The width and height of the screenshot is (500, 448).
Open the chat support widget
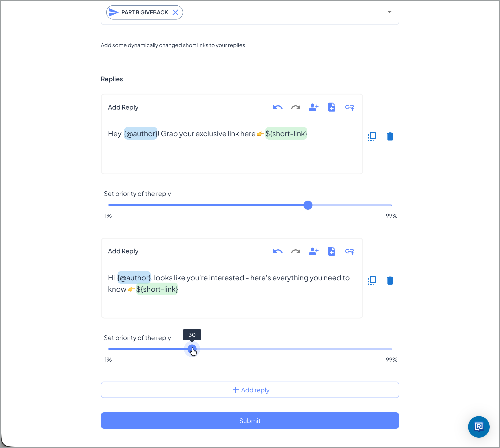point(479,427)
